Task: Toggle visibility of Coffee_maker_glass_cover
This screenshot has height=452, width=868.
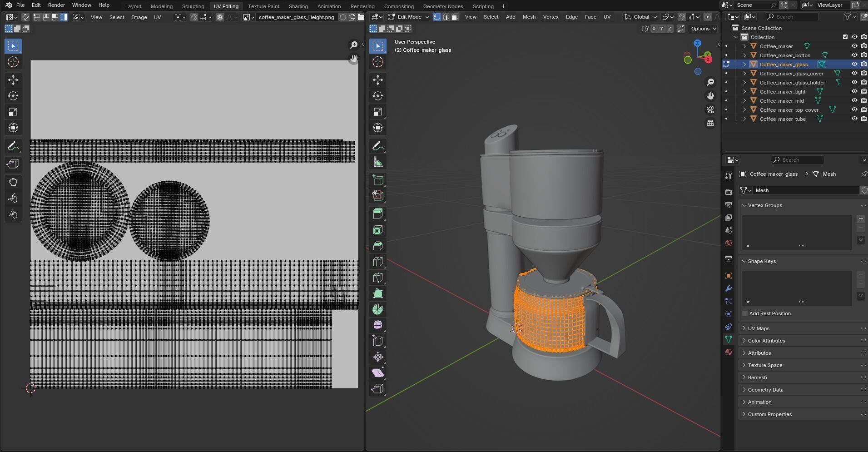Action: click(x=854, y=74)
